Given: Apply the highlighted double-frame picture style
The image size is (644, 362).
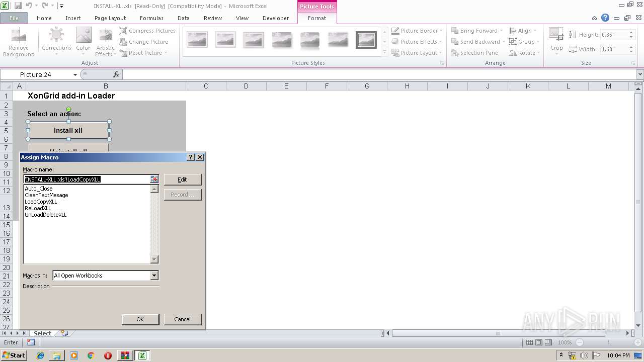Looking at the screenshot, I should [366, 40].
